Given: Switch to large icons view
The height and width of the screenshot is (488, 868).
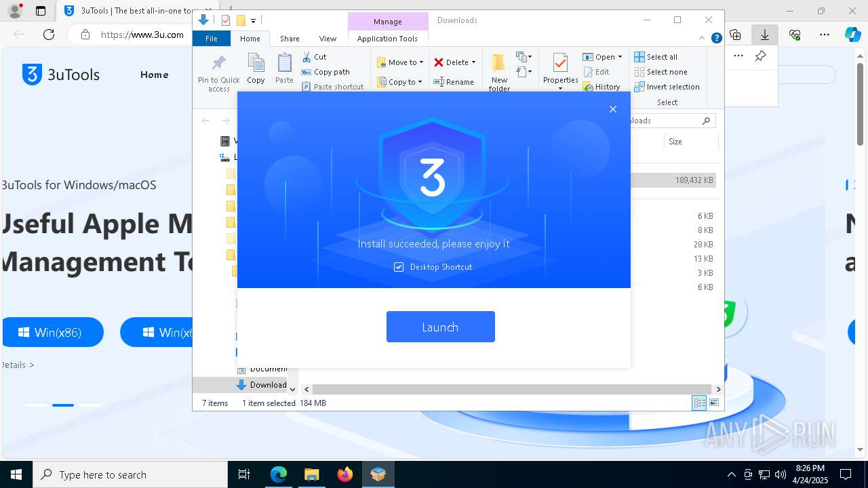Looking at the screenshot, I should [x=714, y=403].
